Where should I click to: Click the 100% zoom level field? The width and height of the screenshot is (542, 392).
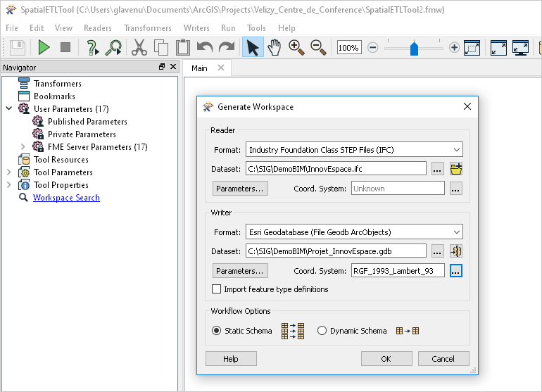pos(349,48)
